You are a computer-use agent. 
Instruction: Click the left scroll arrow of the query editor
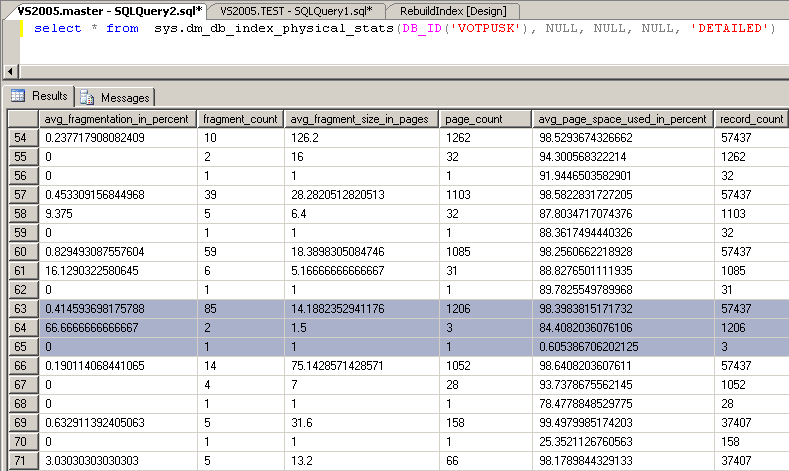(11, 71)
